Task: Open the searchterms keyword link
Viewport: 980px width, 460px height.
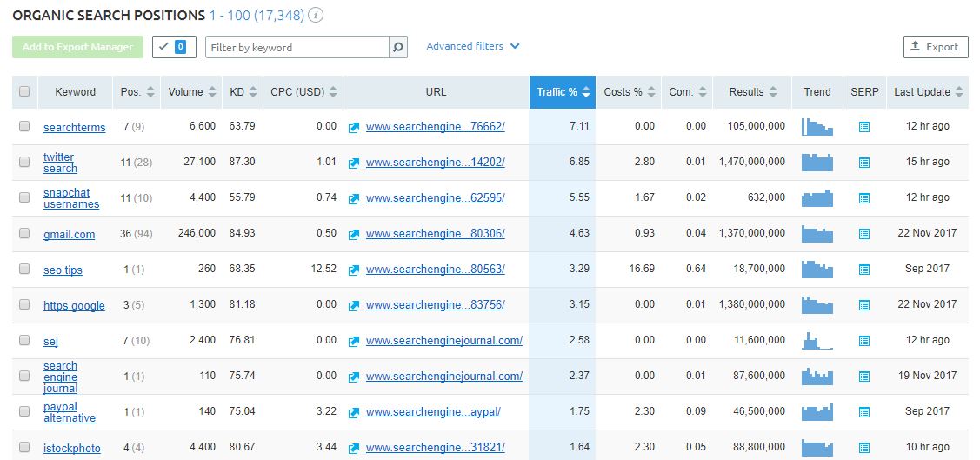Action: coord(75,128)
